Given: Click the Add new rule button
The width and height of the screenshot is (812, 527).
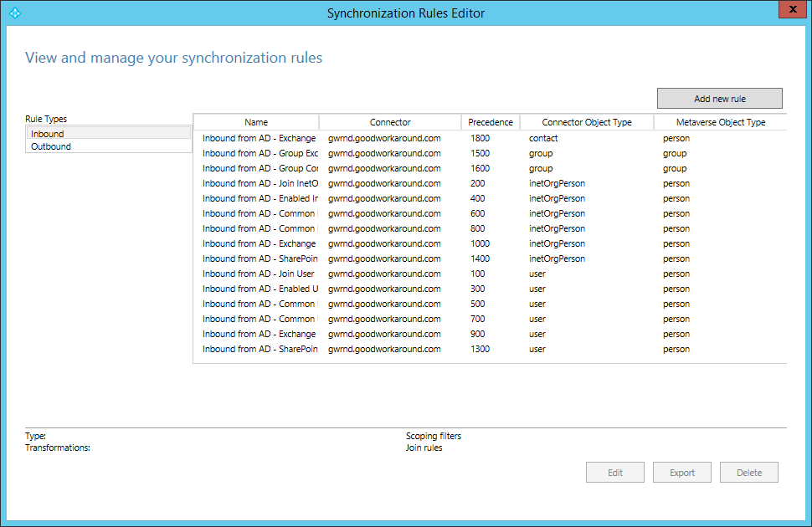Looking at the screenshot, I should (719, 99).
